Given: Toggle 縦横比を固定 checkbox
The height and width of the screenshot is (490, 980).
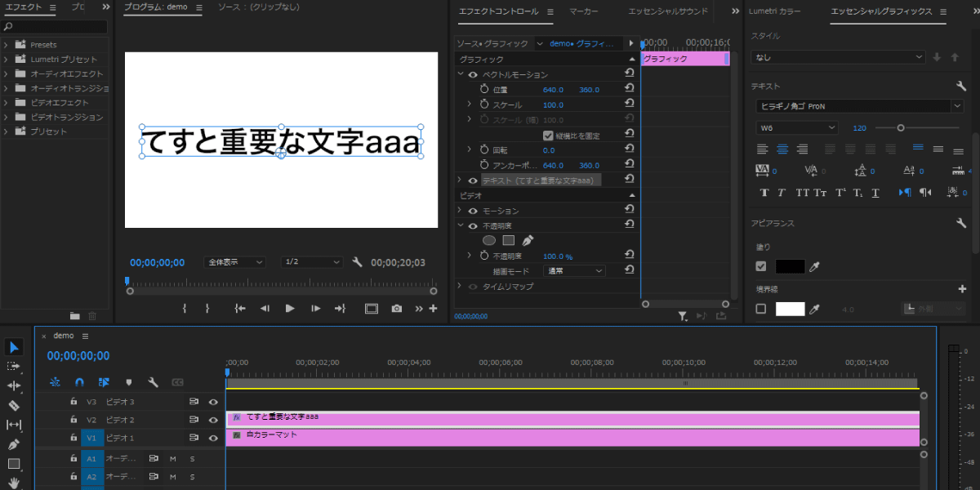Looking at the screenshot, I should click(x=548, y=136).
